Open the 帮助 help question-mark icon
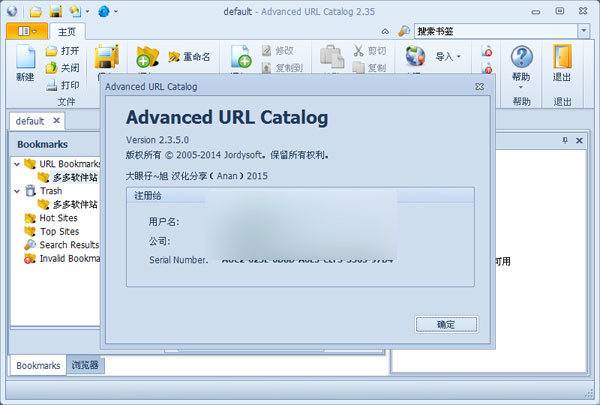Screen dimensions: 600x405 click(x=522, y=57)
